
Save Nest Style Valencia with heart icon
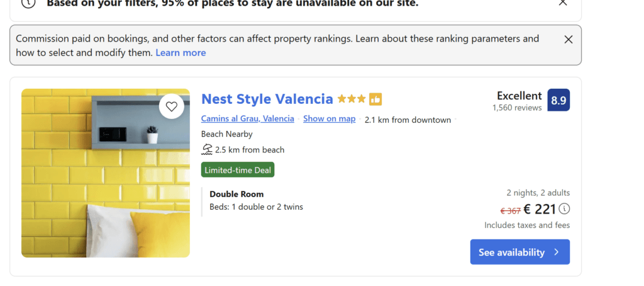[172, 106]
